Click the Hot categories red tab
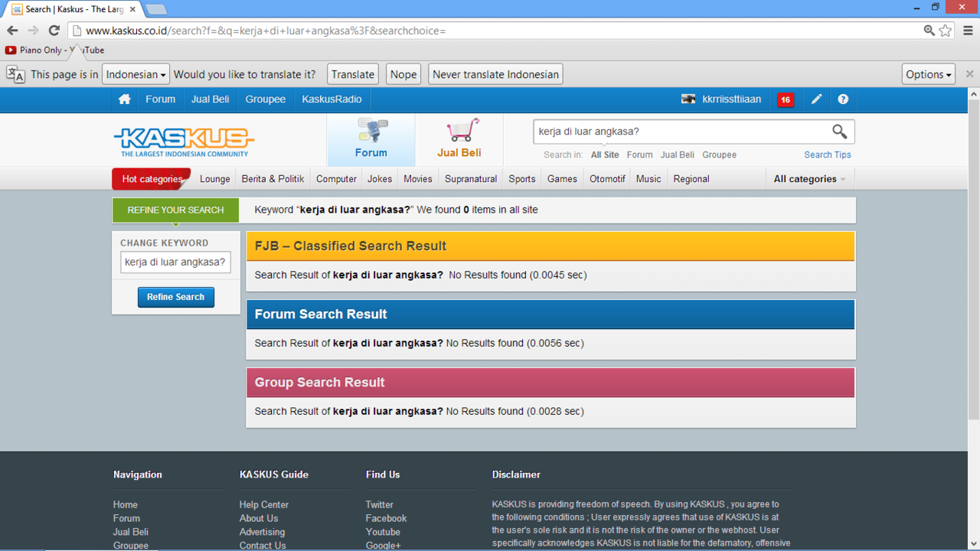 (x=152, y=179)
